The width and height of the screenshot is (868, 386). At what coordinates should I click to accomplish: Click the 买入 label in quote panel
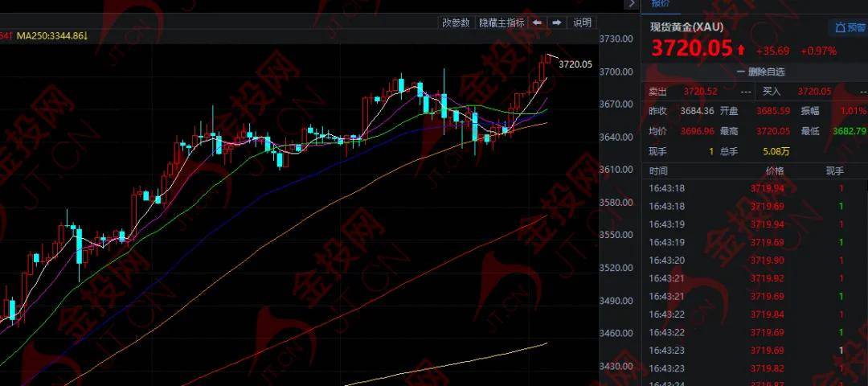coord(772,91)
